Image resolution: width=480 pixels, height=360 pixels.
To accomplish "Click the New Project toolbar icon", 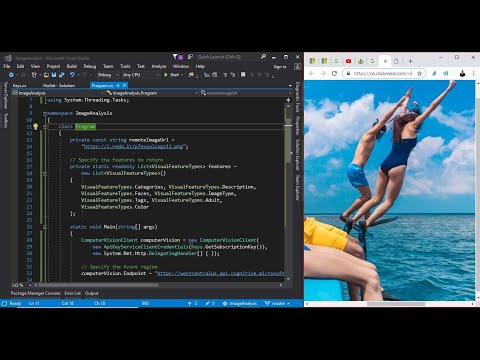I will click(34, 75).
